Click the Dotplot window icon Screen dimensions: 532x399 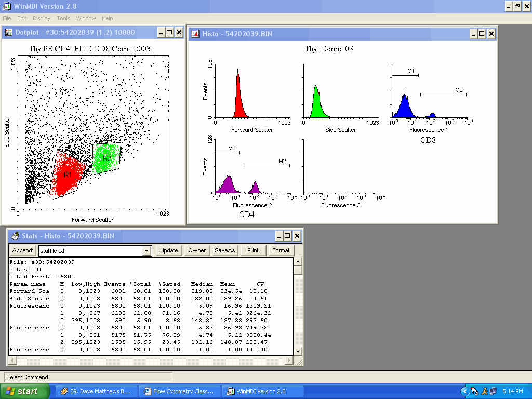click(x=9, y=33)
